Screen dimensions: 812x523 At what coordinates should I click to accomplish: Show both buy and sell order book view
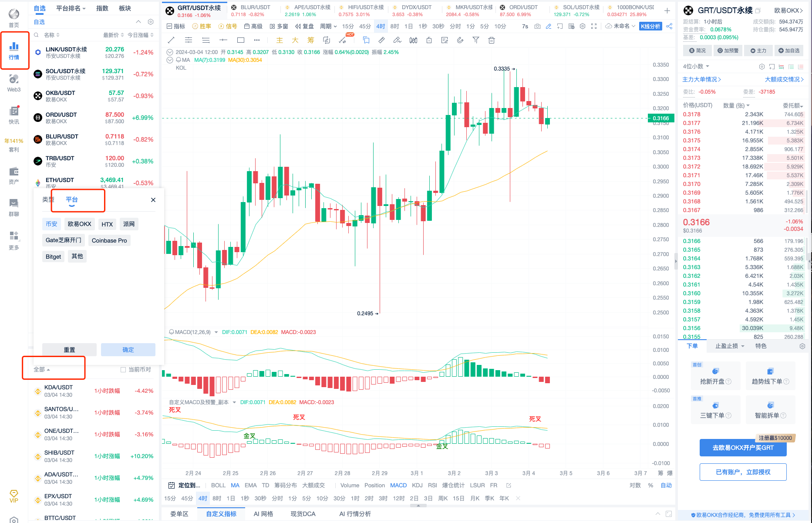[782, 67]
